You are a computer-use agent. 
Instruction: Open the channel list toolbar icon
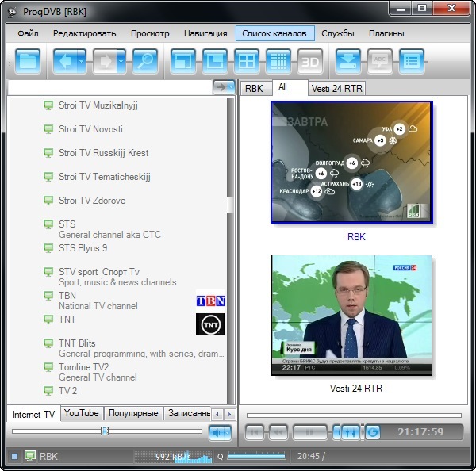(x=411, y=61)
